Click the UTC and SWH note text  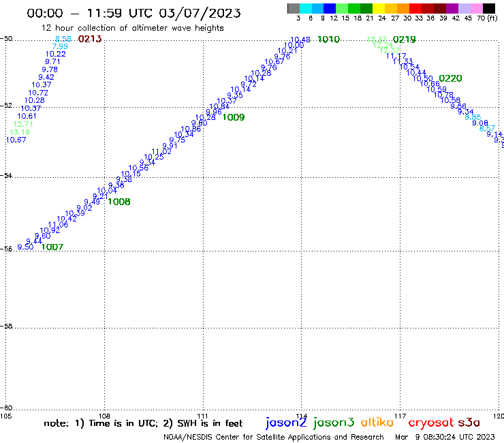(143, 423)
